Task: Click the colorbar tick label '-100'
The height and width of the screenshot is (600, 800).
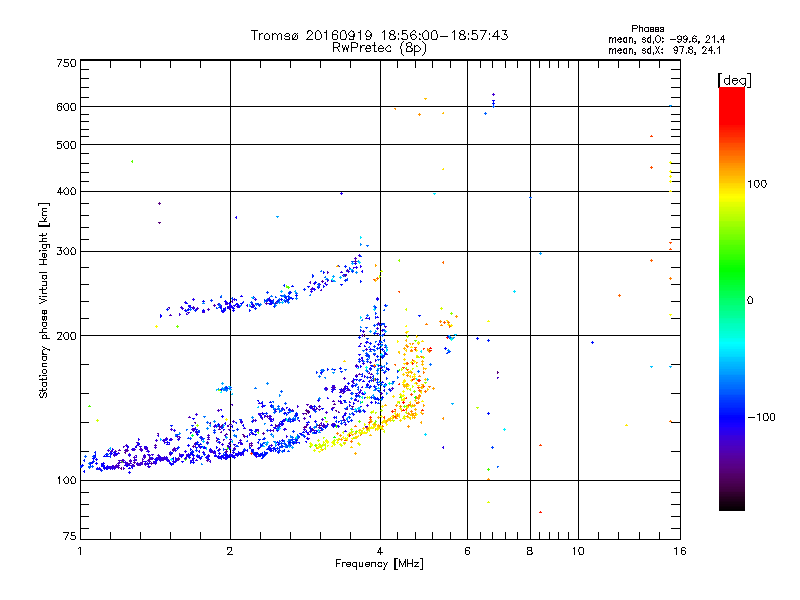Action: [761, 417]
